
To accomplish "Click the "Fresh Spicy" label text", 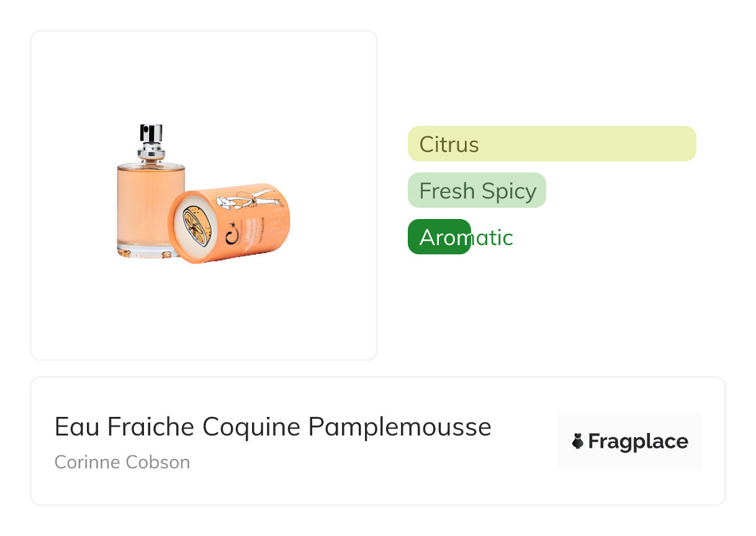I will (x=477, y=191).
